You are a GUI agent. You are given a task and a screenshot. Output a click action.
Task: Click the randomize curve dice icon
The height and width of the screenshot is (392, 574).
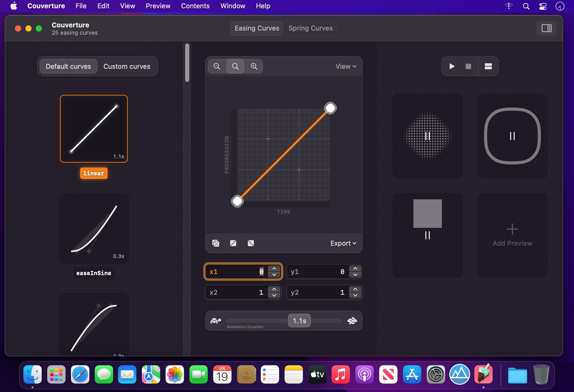pyautogui.click(x=216, y=243)
